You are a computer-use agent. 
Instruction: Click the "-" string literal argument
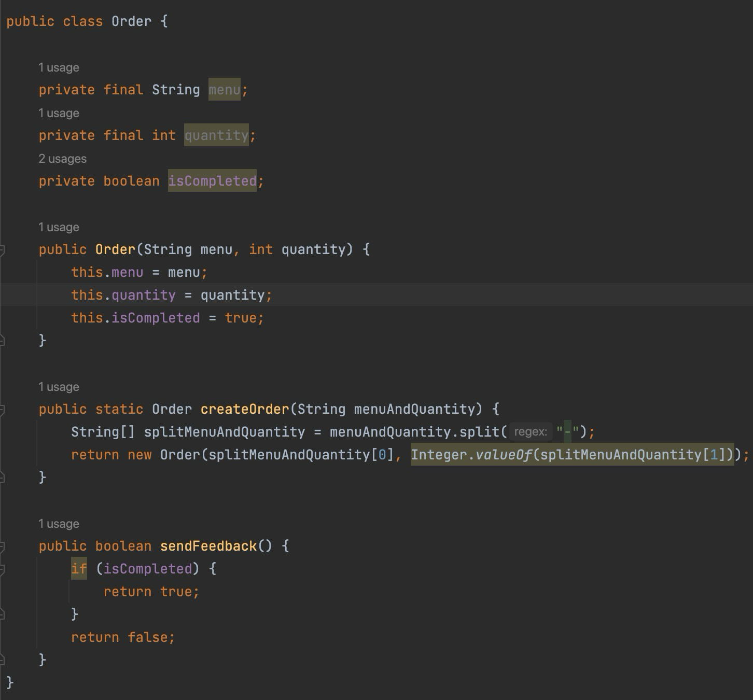[567, 432]
